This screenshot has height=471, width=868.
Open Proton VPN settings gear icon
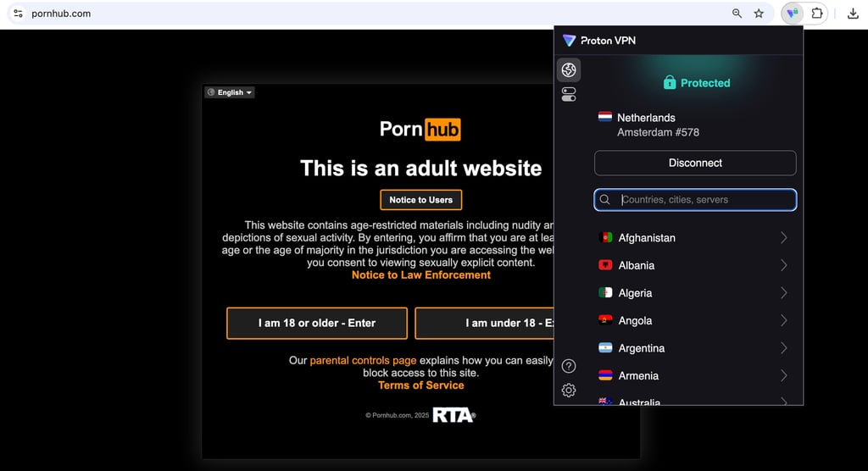pyautogui.click(x=569, y=391)
